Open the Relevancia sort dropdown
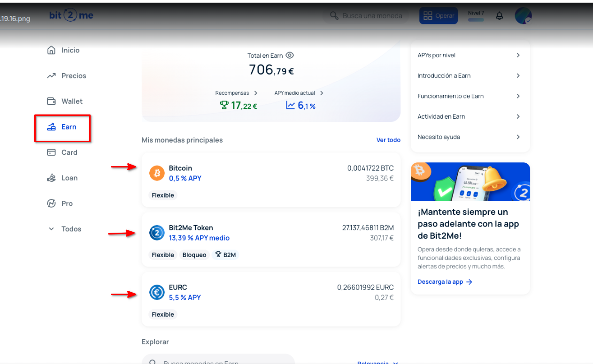 coord(377,362)
